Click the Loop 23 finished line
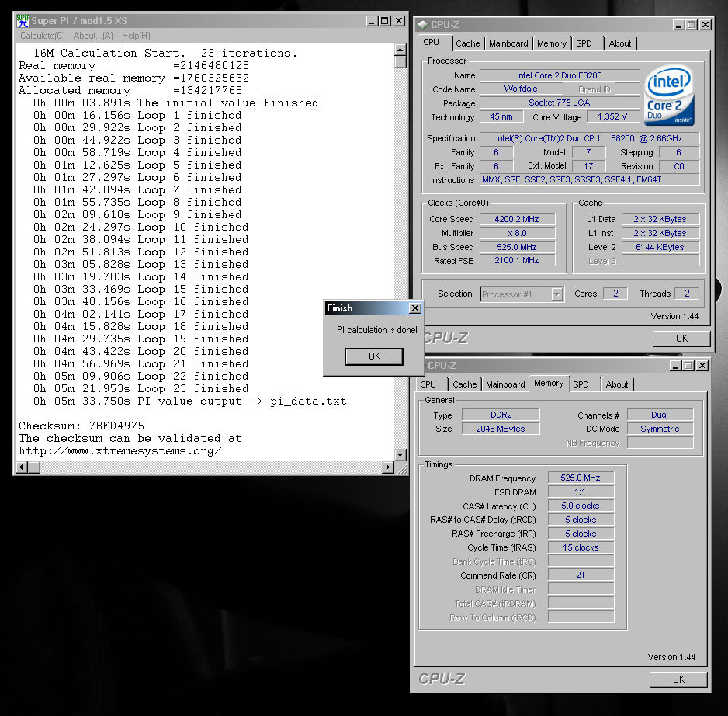Viewport: 728px width, 716px height. (140, 389)
